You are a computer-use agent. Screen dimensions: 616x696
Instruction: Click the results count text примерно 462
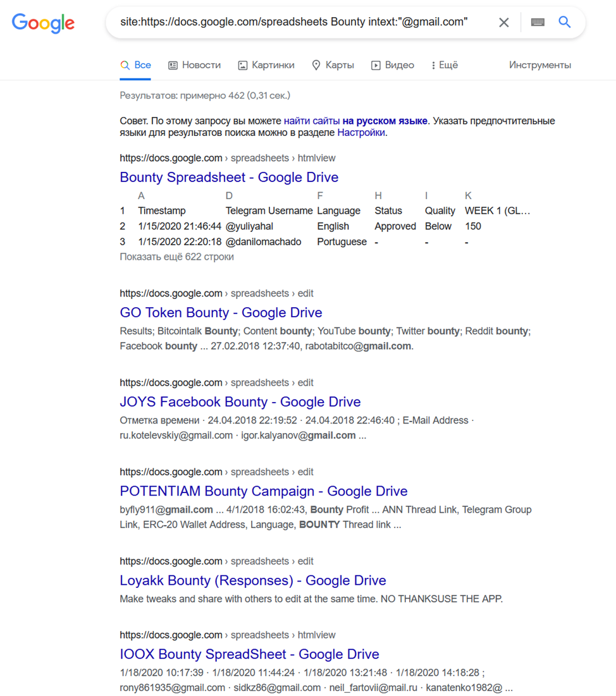(213, 95)
